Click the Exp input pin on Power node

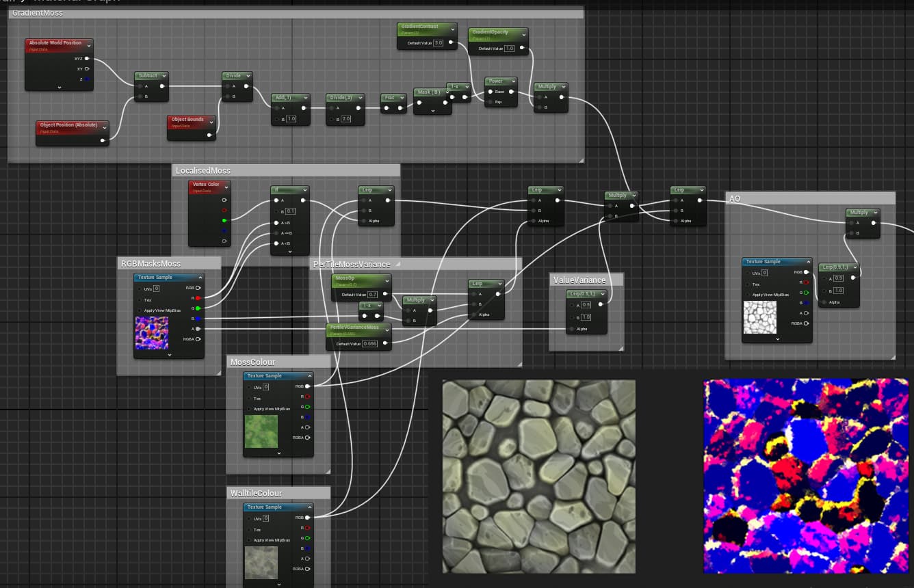pyautogui.click(x=488, y=102)
